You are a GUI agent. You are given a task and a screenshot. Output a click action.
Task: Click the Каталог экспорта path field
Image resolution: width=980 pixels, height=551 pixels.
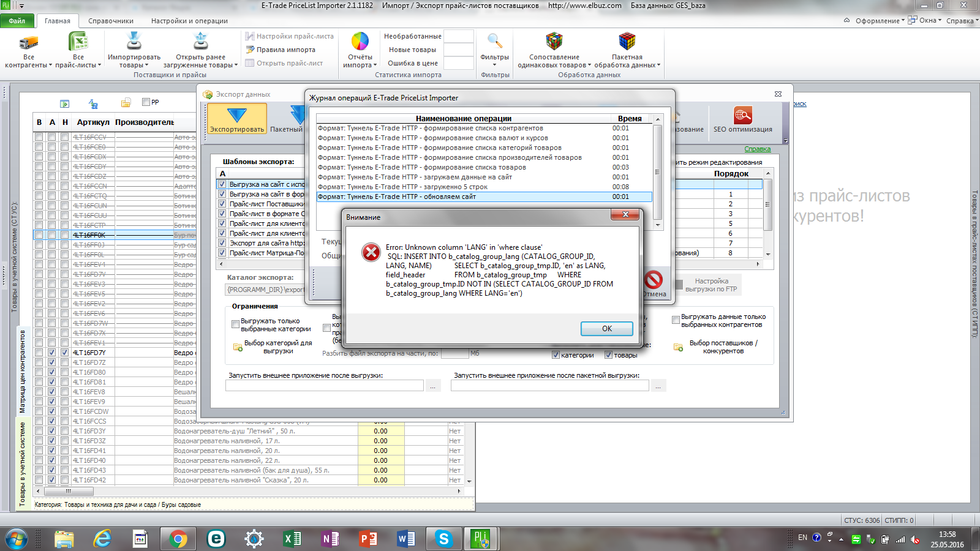point(265,290)
